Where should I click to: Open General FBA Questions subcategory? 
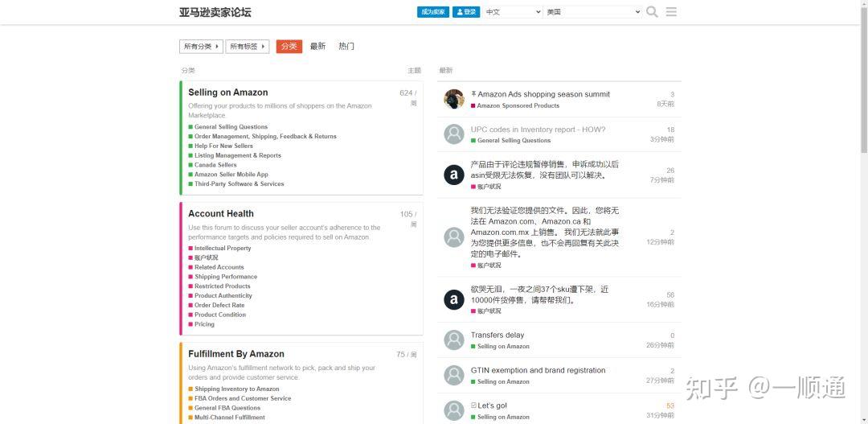point(227,408)
